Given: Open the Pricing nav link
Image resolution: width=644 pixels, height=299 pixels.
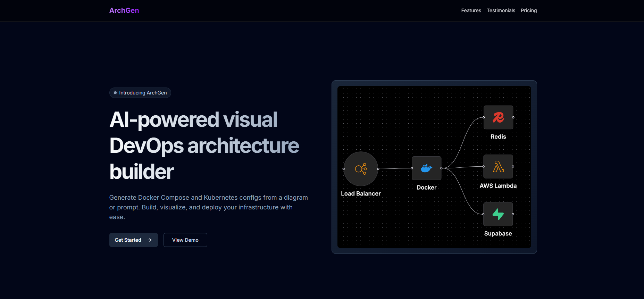Looking at the screenshot, I should pyautogui.click(x=529, y=10).
